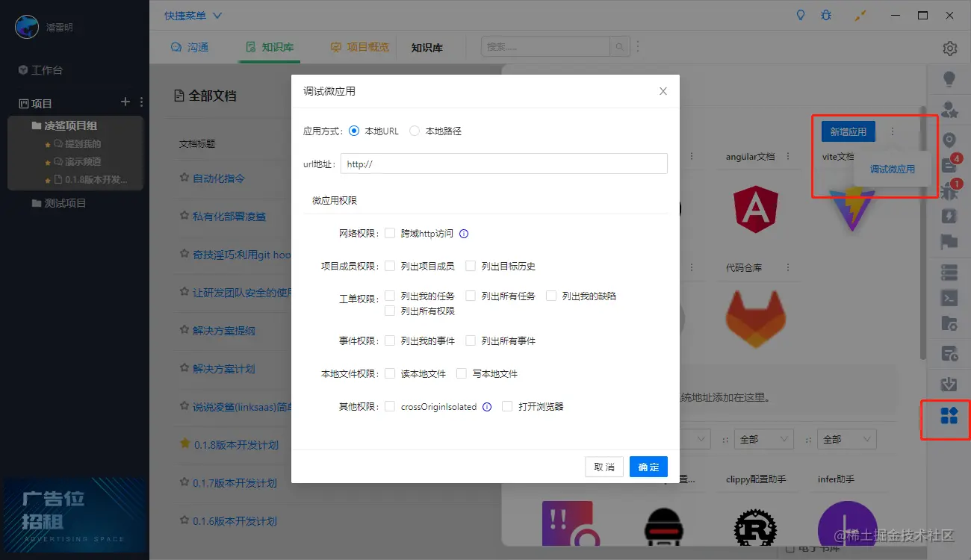Tick the 列出所有任务 checkbox
The width and height of the screenshot is (971, 560).
click(x=471, y=296)
